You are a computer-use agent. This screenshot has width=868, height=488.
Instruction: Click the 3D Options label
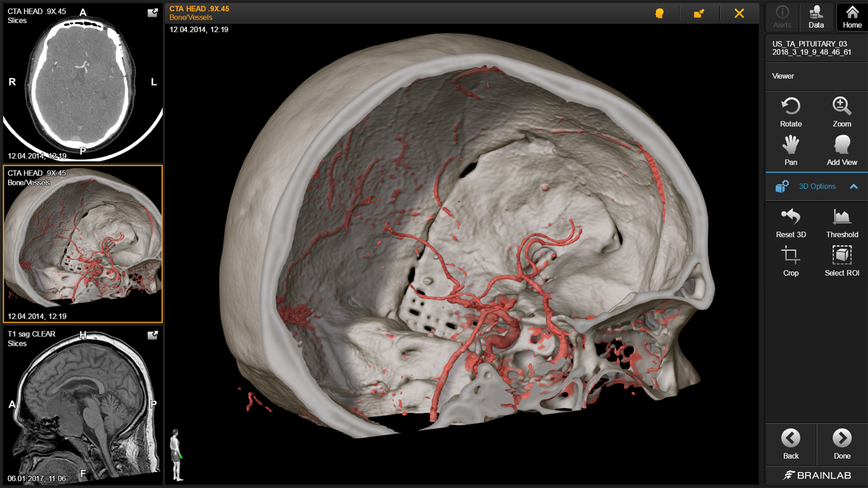817,186
